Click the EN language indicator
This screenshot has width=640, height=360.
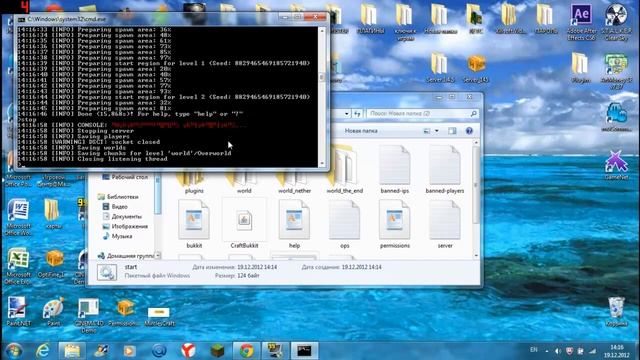pos(533,350)
